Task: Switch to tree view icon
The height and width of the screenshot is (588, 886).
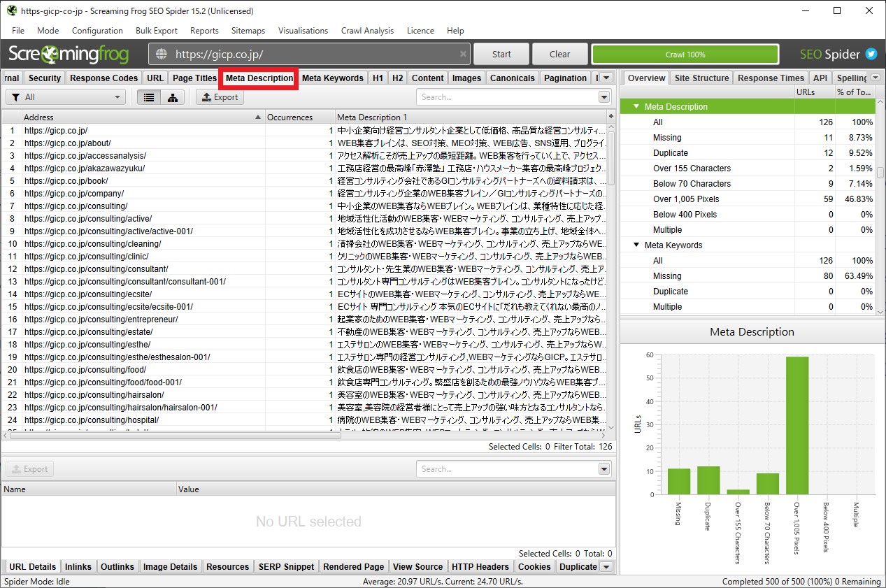Action: 172,97
